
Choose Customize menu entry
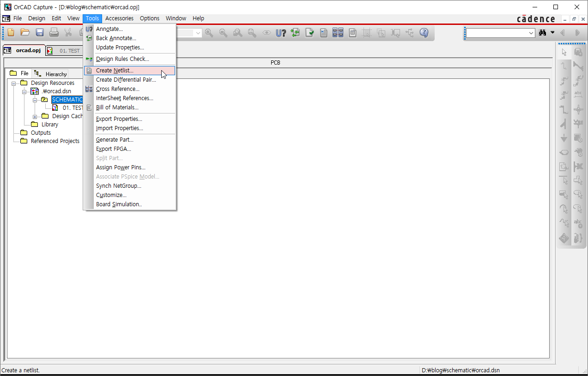click(x=130, y=195)
